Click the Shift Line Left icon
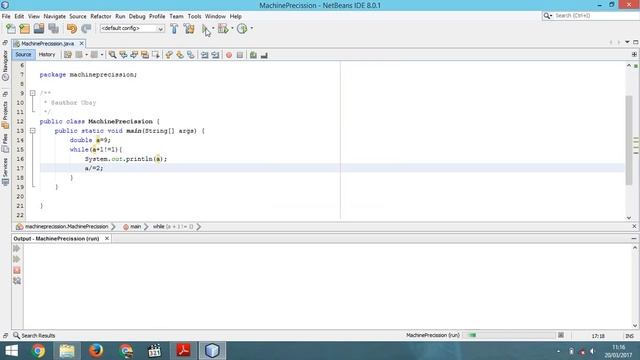Viewport: 640px width, 360px height. tap(204, 55)
